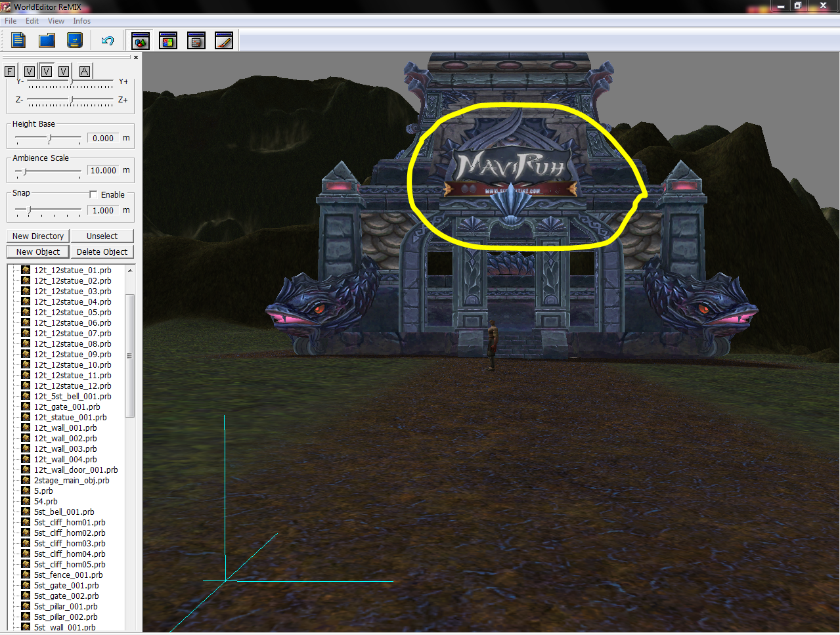Select 12t_wall_003.prb in the list
The width and height of the screenshot is (840, 635).
point(65,449)
